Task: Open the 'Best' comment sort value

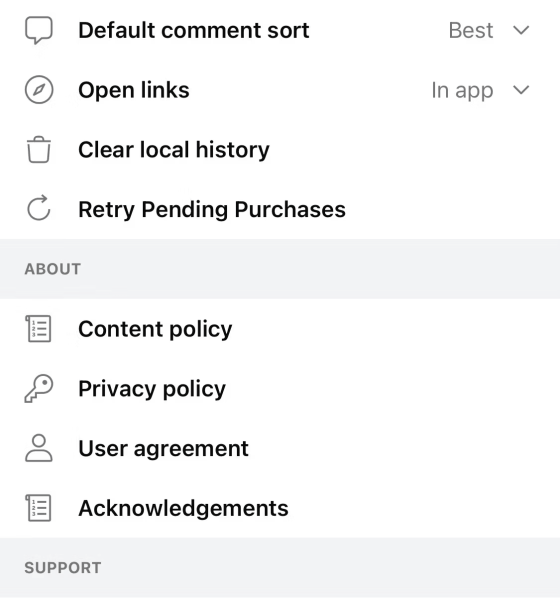Action: point(471,30)
